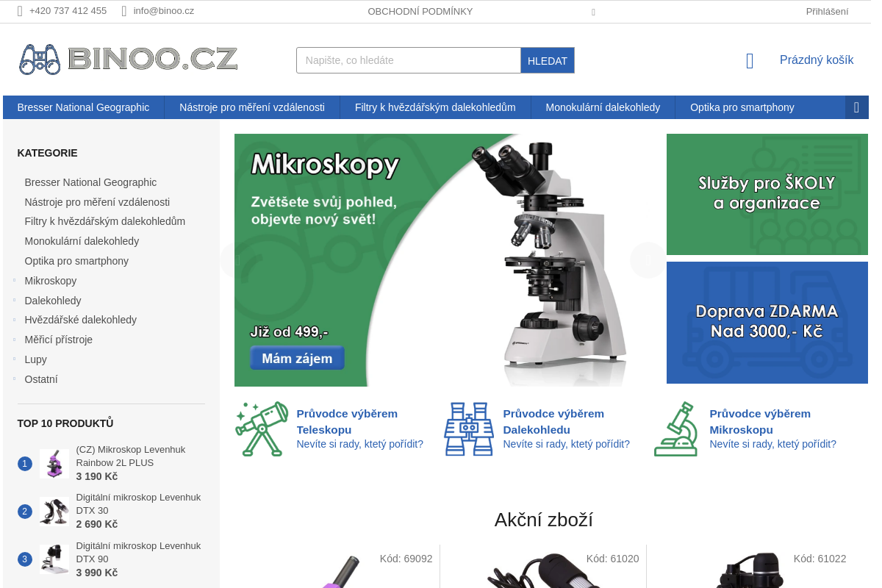Open the Bresser National Geographic menu

(x=83, y=107)
